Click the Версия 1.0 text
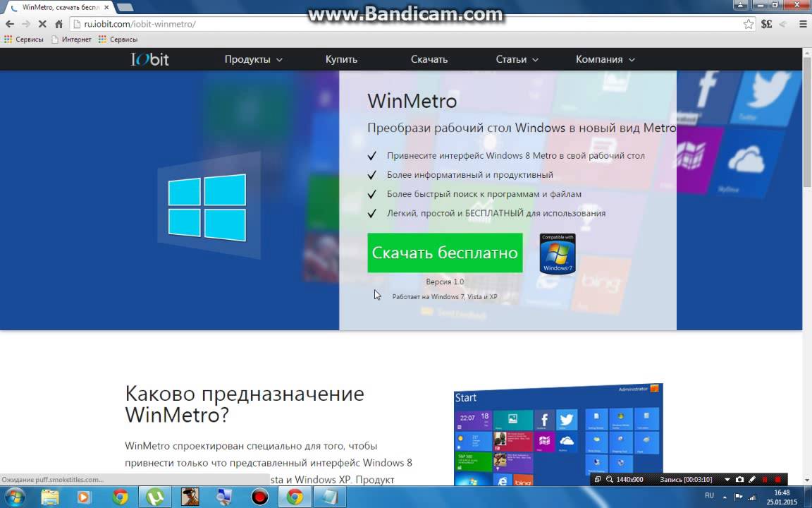812x508 pixels. (x=445, y=282)
